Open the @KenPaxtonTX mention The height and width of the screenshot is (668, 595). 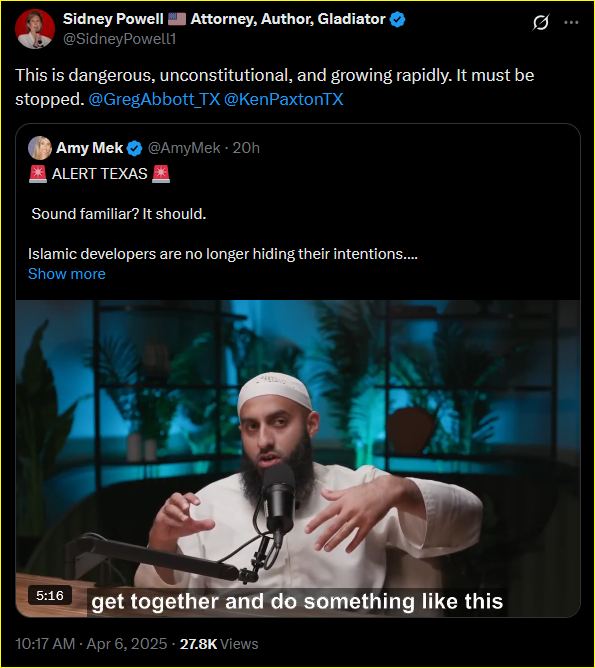(283, 99)
